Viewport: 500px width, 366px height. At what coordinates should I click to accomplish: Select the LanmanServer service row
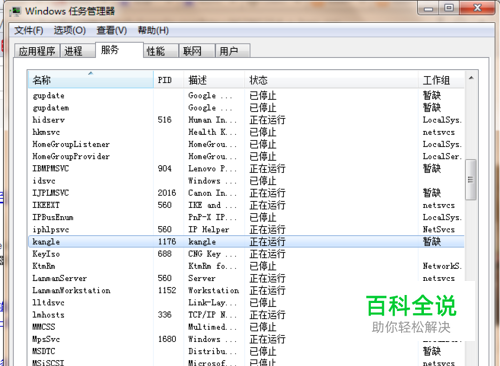pyautogui.click(x=246, y=278)
